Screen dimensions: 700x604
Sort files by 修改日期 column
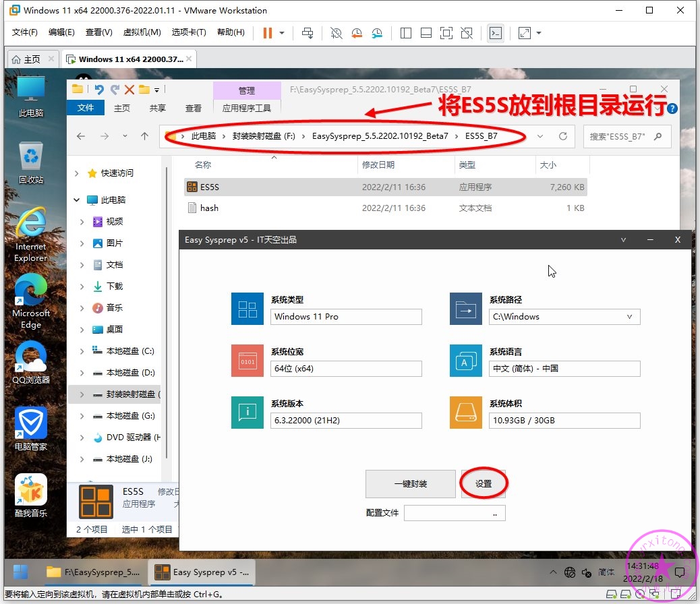pos(378,164)
